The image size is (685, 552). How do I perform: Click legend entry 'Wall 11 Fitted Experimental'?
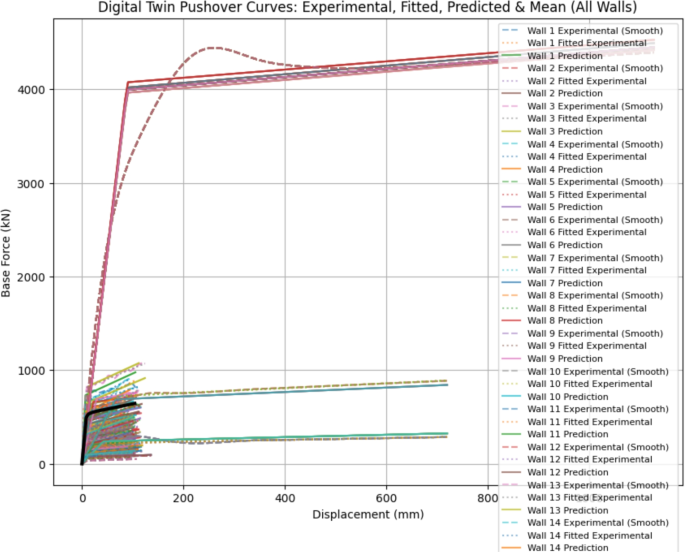(577, 422)
